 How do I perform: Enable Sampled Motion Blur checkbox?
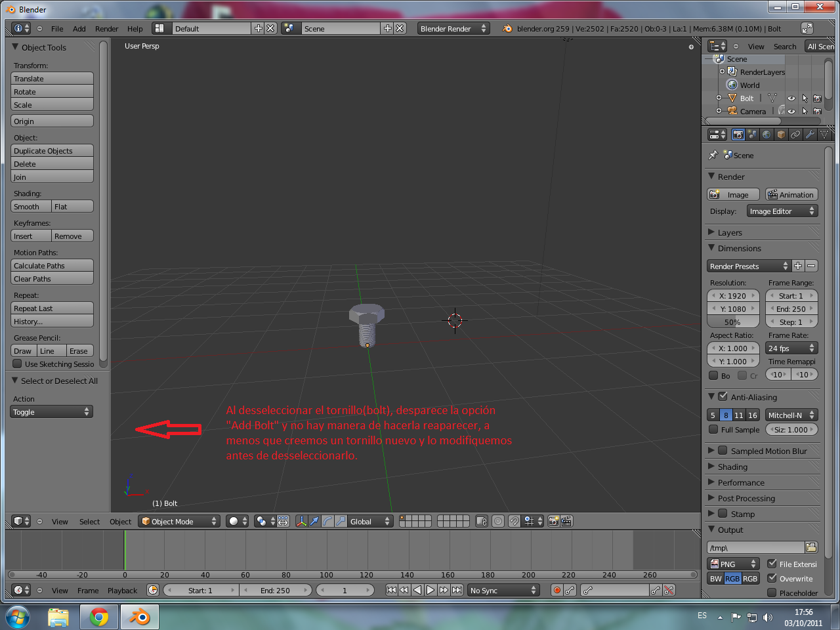point(723,450)
